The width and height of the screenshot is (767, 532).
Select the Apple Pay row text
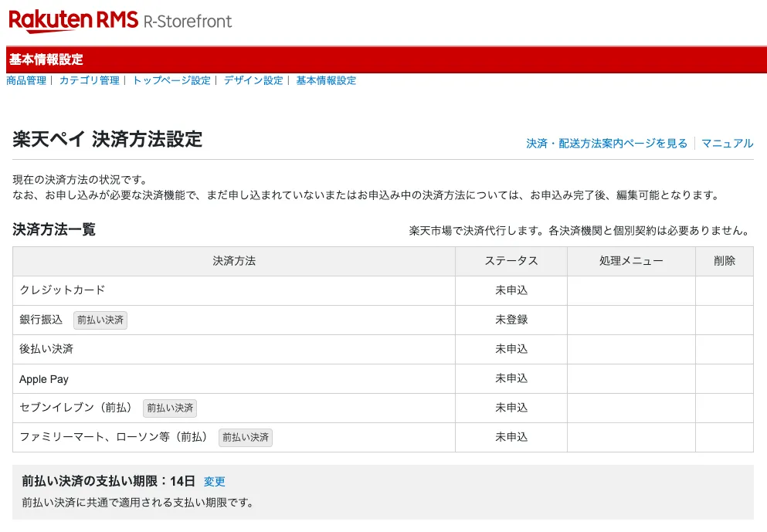pos(44,379)
